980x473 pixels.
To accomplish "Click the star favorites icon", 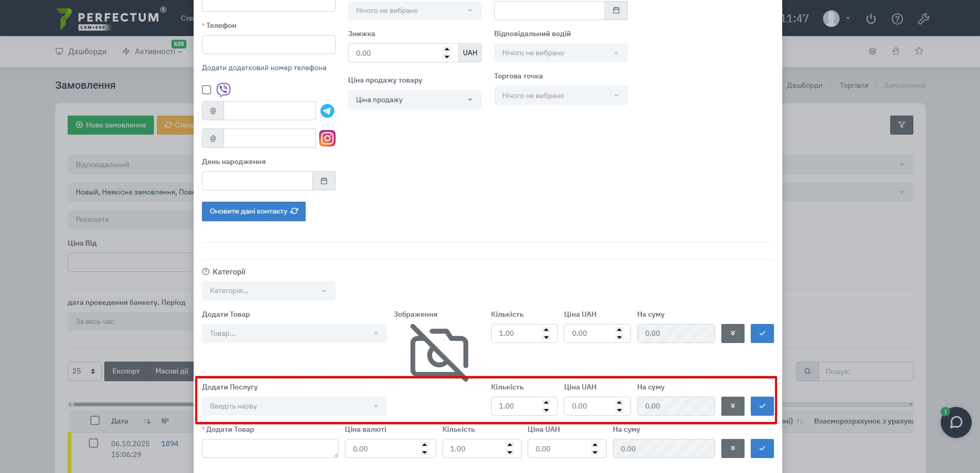I will [x=919, y=51].
